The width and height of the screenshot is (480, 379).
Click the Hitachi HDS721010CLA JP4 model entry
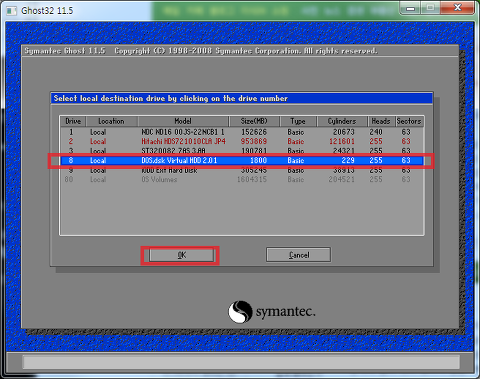(183, 141)
